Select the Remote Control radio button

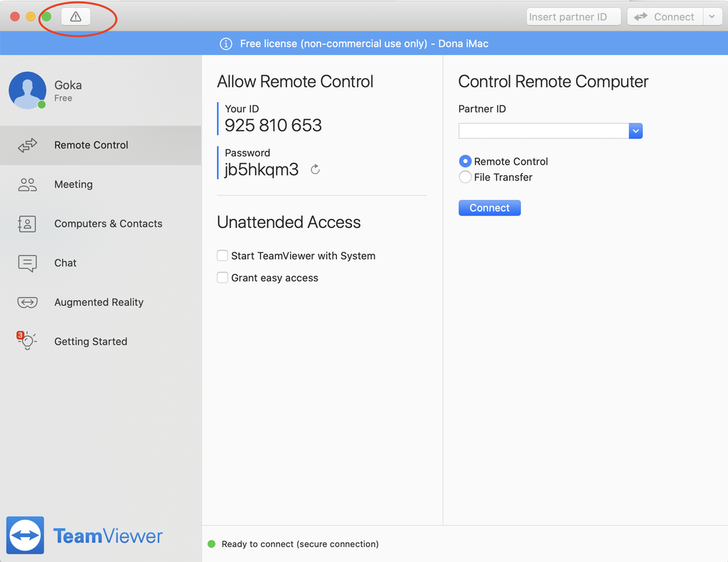(x=465, y=161)
